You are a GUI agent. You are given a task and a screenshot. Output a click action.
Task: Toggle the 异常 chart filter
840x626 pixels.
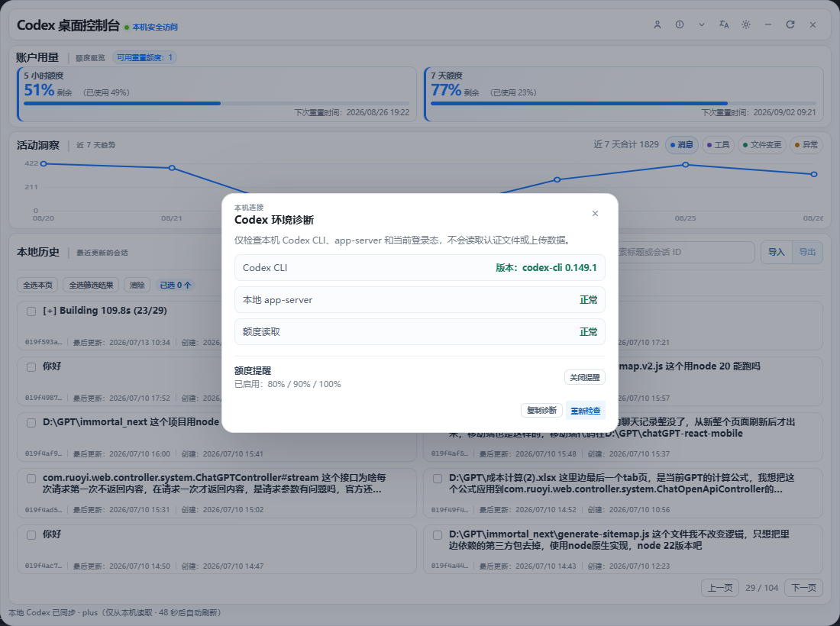click(x=806, y=144)
